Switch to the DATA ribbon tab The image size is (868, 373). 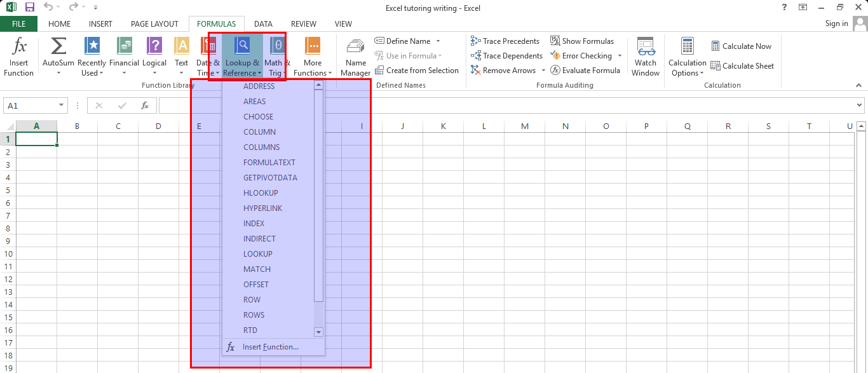pyautogui.click(x=263, y=24)
